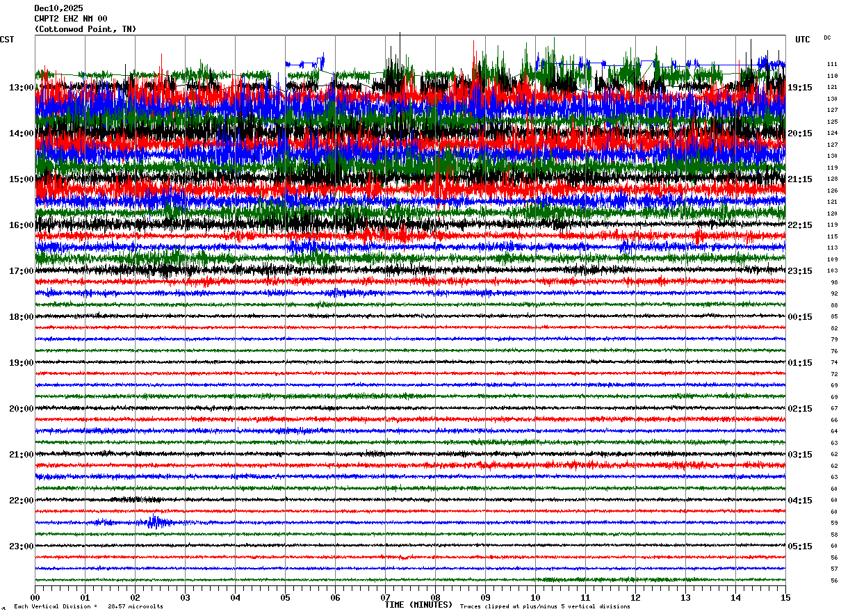Click the DC value 103
The image size is (841, 616).
click(832, 270)
